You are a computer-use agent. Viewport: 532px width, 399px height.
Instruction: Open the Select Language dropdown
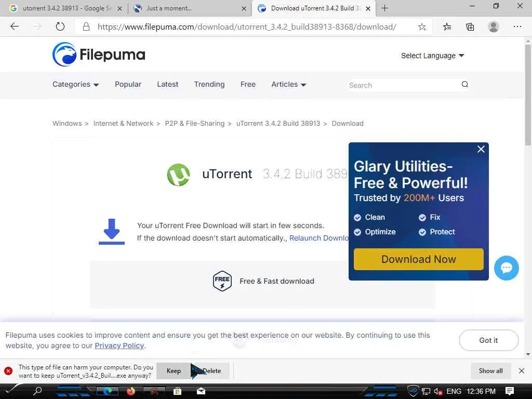pyautogui.click(x=432, y=56)
